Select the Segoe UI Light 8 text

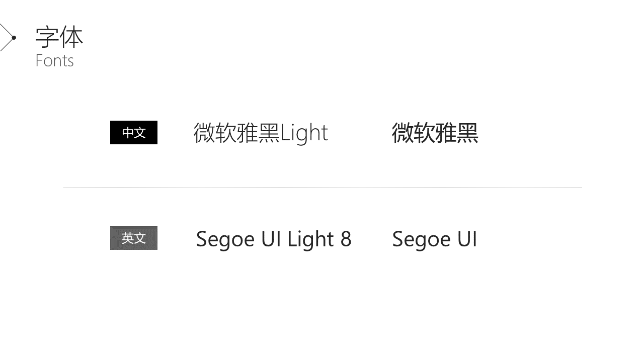[x=273, y=239]
